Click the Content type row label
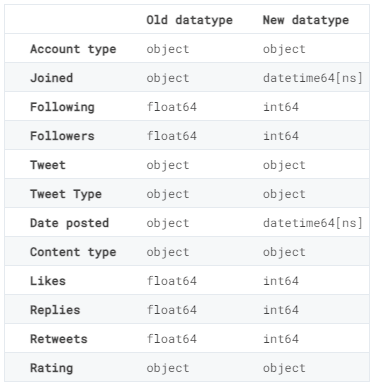Image resolution: width=375 pixels, height=387 pixels. [x=73, y=252]
